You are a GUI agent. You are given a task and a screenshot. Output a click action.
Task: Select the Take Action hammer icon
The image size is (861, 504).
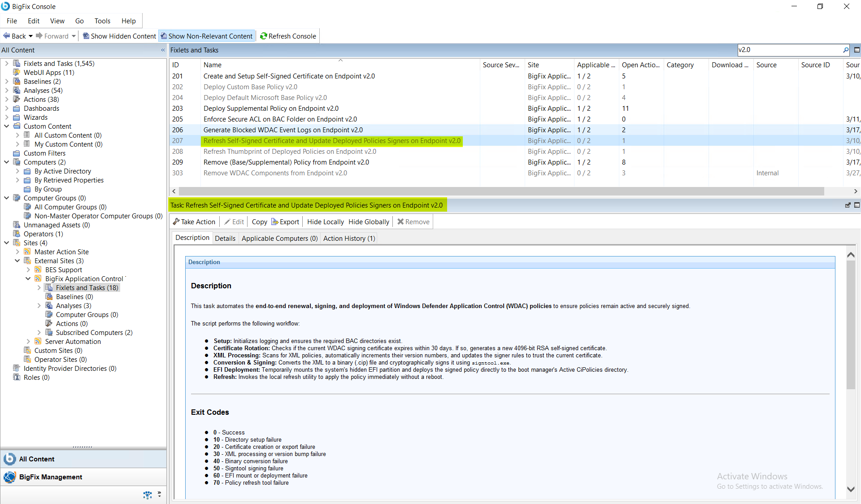pos(177,221)
